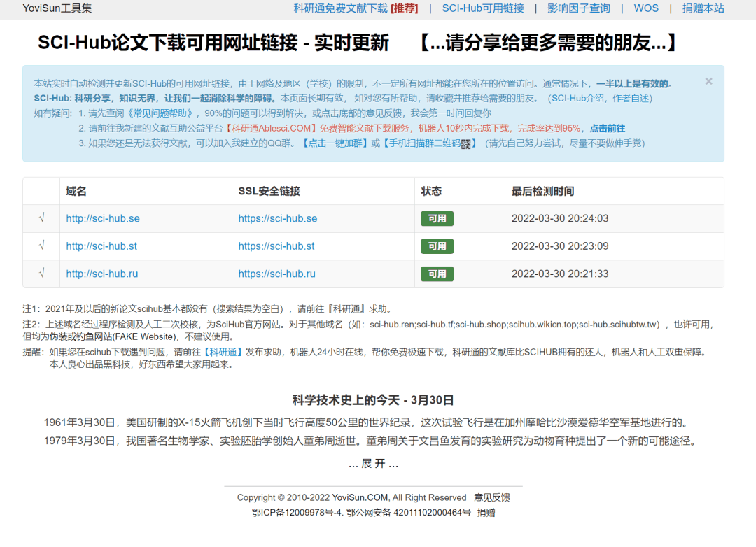The width and height of the screenshot is (756, 547).
Task: Click the 可用 status badge for sci-hub.se
Action: point(437,218)
